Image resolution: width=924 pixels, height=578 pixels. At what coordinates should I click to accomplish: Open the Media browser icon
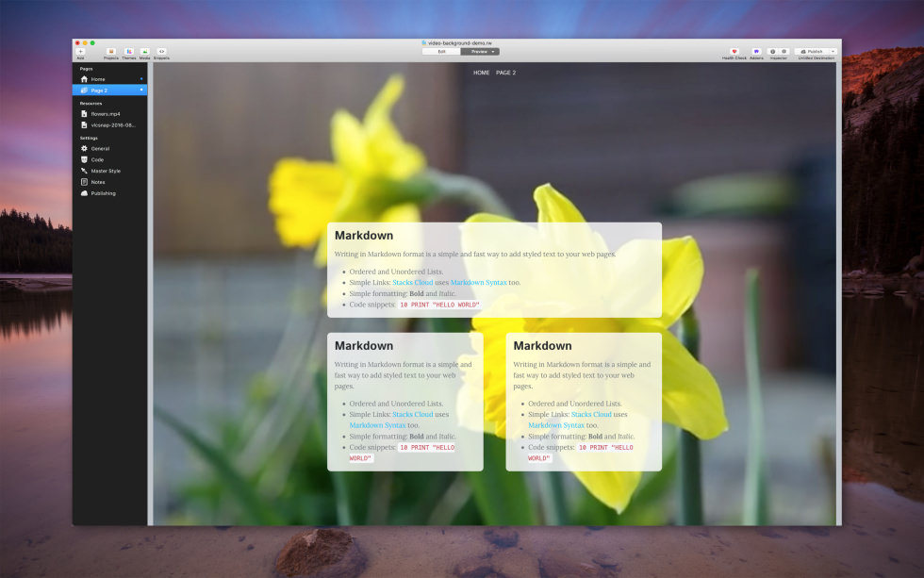tap(145, 51)
